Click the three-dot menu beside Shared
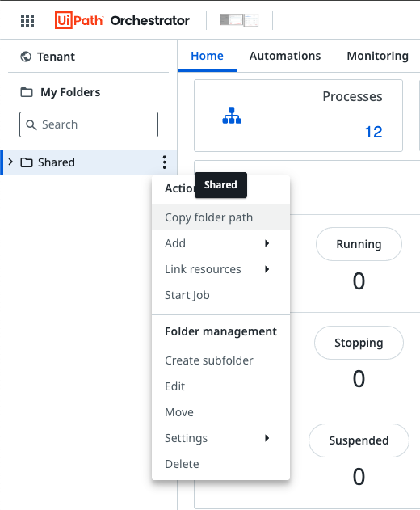This screenshot has height=510, width=420. coord(165,162)
